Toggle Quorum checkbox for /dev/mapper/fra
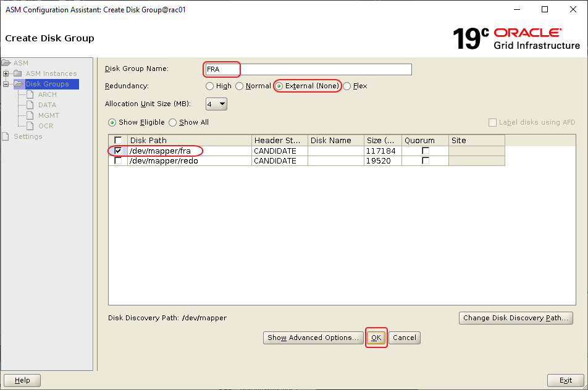The height and width of the screenshot is (390, 588). click(x=425, y=151)
